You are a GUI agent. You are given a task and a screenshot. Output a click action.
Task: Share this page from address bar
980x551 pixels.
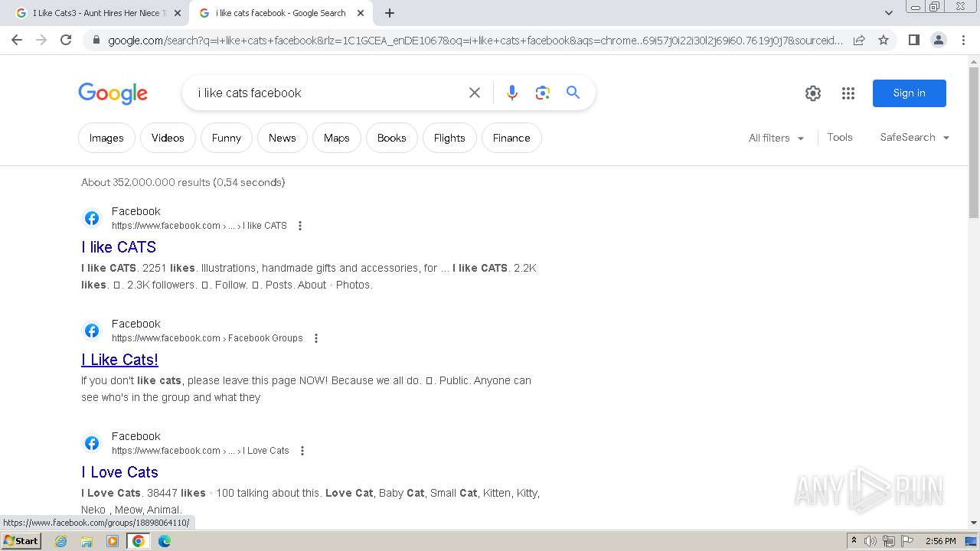pos(859,40)
